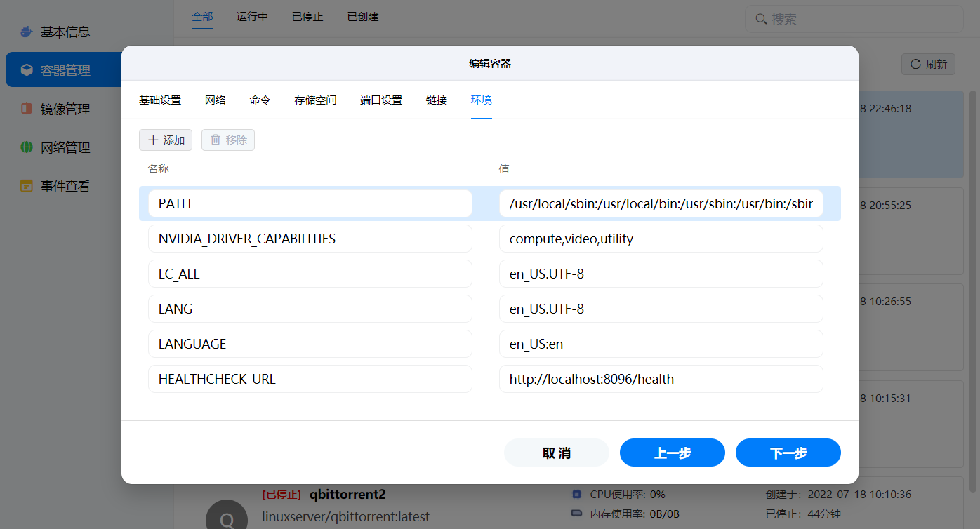Click the 下一步 next button
980x529 pixels.
(x=788, y=453)
